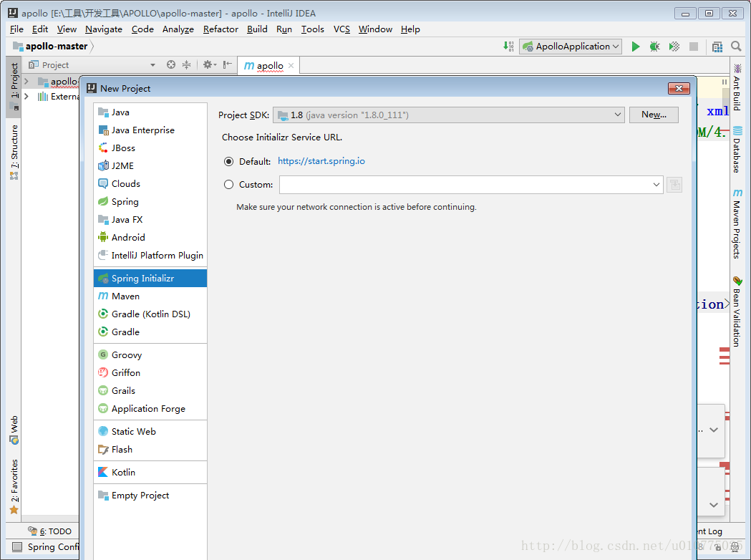Image resolution: width=751 pixels, height=560 pixels.
Task: Choose JBoss in project type list
Action: pyautogui.click(x=150, y=148)
